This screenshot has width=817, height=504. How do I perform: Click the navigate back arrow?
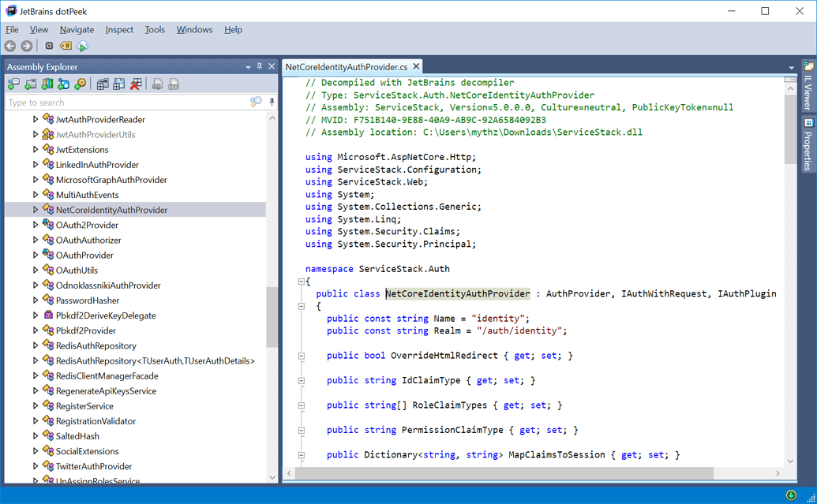click(x=9, y=46)
